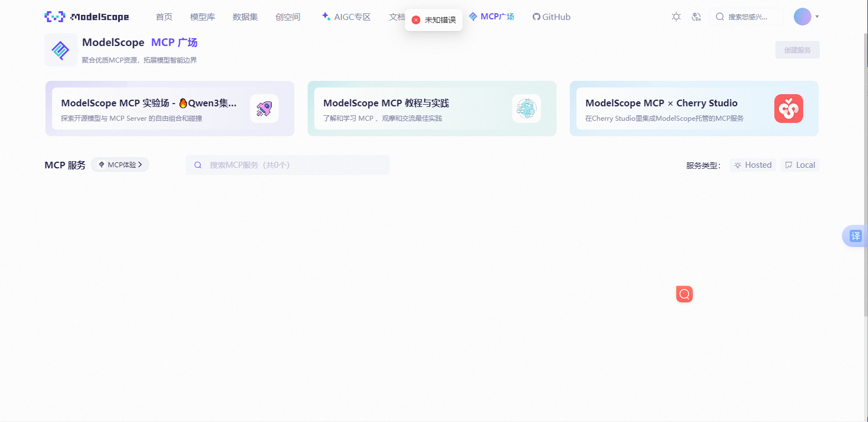
Task: Click the monitor icon on the Local filter
Action: point(789,165)
